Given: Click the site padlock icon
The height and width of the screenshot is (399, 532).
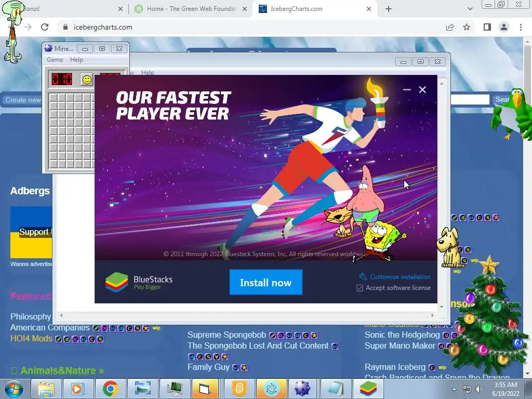Looking at the screenshot, I should pyautogui.click(x=65, y=27).
